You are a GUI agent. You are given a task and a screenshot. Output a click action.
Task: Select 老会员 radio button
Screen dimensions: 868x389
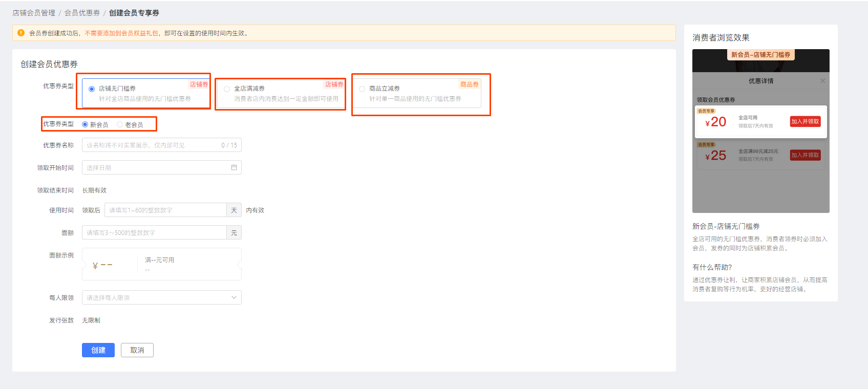[x=120, y=124]
